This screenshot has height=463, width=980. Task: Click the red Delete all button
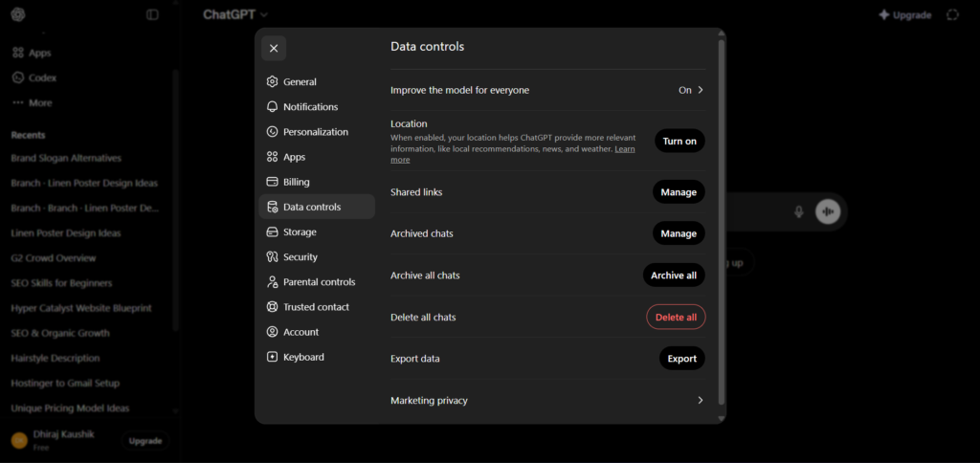click(676, 317)
